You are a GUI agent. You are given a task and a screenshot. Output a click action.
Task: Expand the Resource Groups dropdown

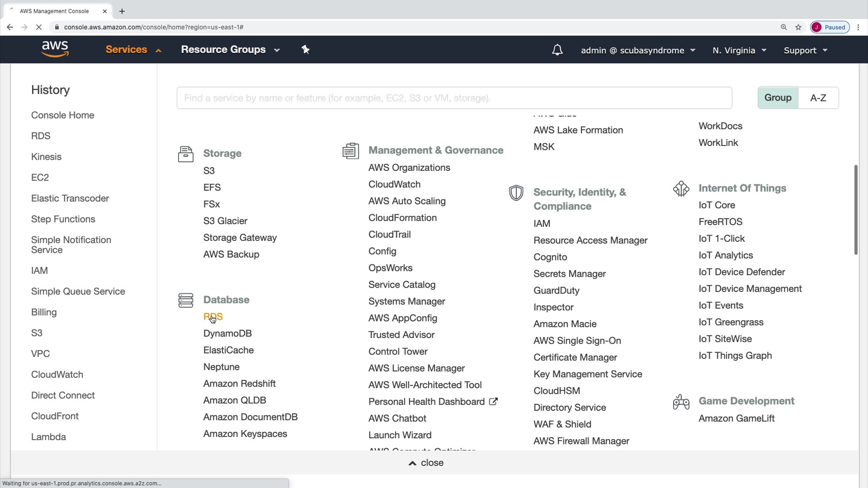click(230, 50)
